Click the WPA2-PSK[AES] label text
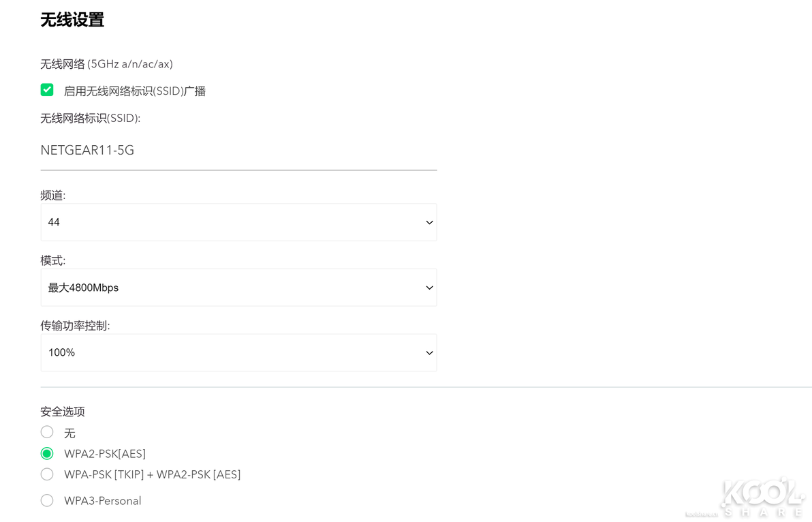Screen dimensions: 812x522 (105, 454)
